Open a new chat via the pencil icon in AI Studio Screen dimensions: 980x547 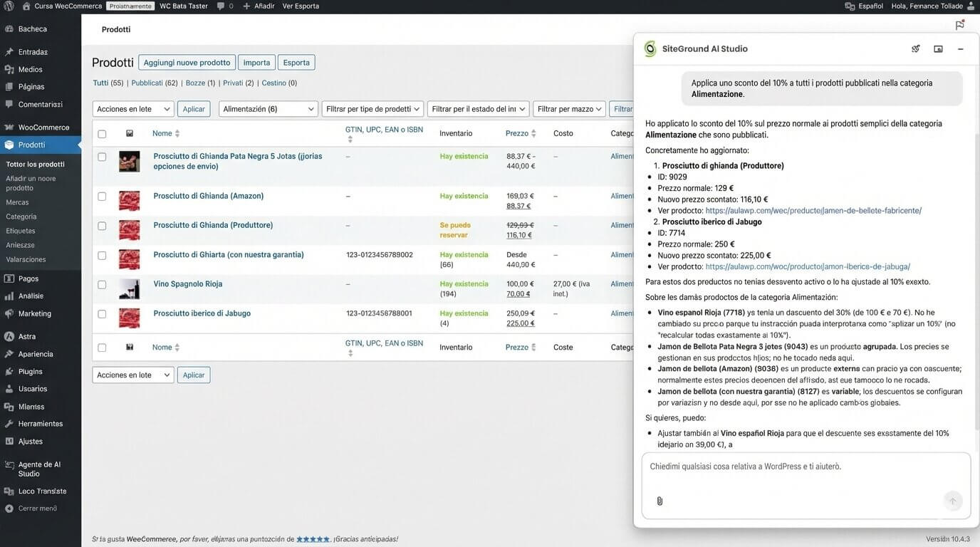pos(914,48)
